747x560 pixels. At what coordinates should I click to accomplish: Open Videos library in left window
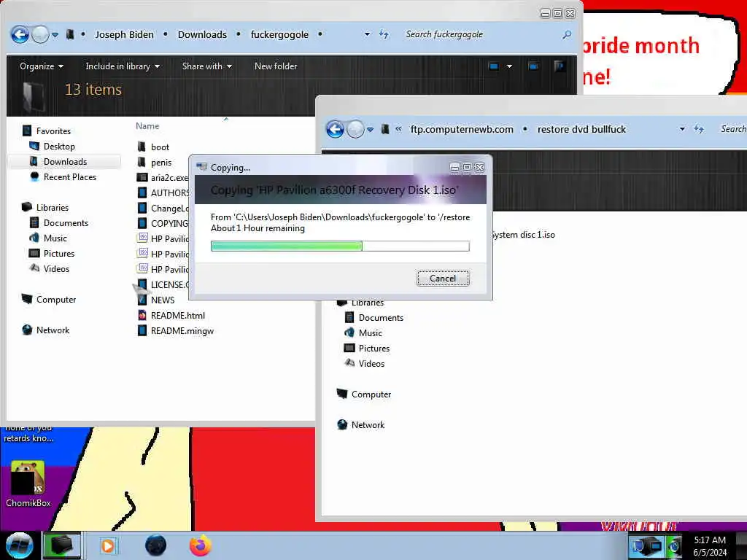click(56, 268)
